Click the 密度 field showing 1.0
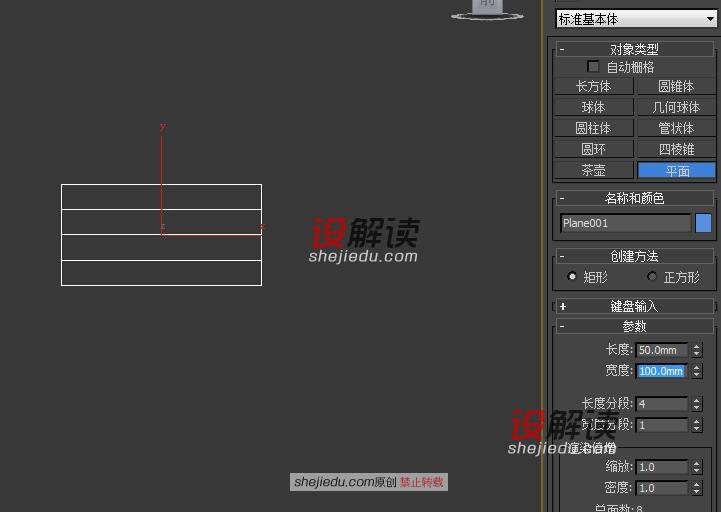The width and height of the screenshot is (721, 512). [662, 488]
